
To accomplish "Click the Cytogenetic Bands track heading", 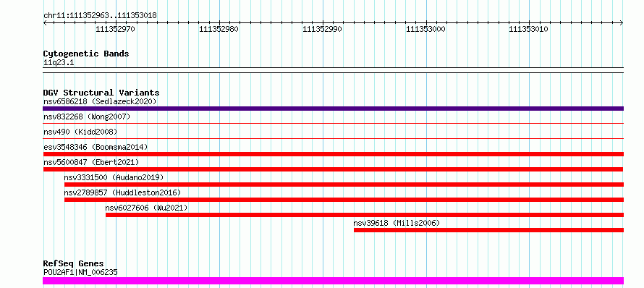I will (86, 54).
